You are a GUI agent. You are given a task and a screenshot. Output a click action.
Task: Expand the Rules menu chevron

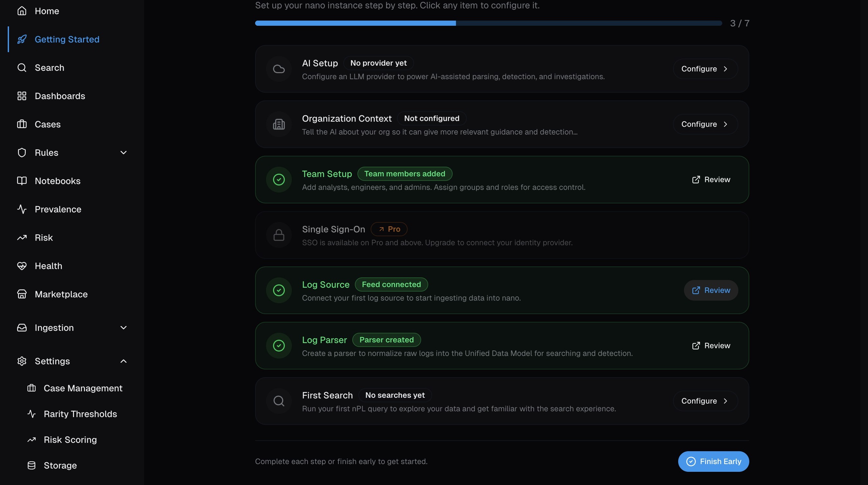[x=123, y=153]
